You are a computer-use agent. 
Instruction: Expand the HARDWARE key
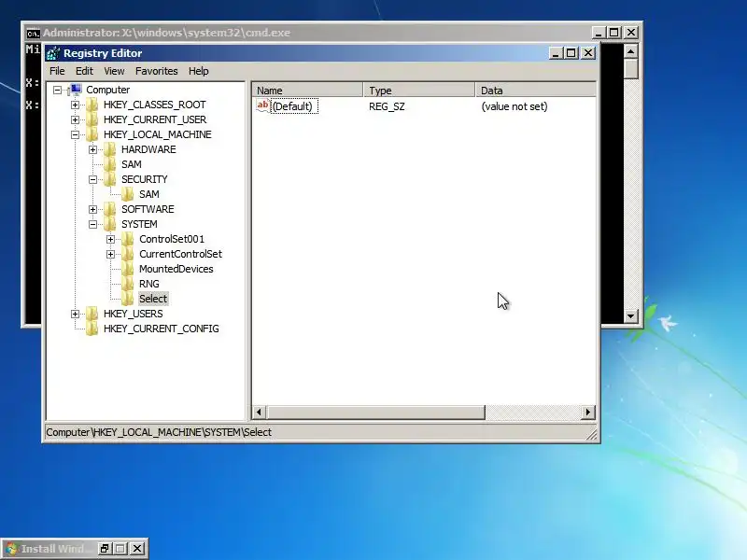click(92, 149)
